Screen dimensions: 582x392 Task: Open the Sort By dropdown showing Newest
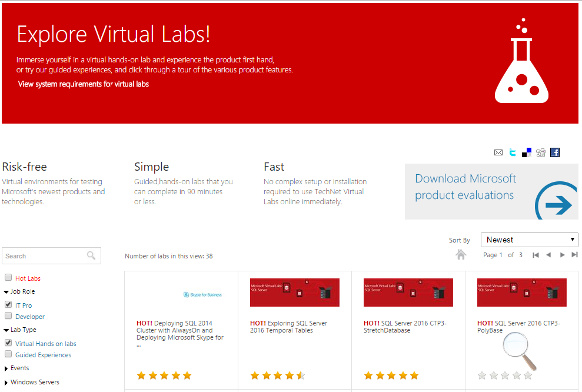(x=529, y=240)
